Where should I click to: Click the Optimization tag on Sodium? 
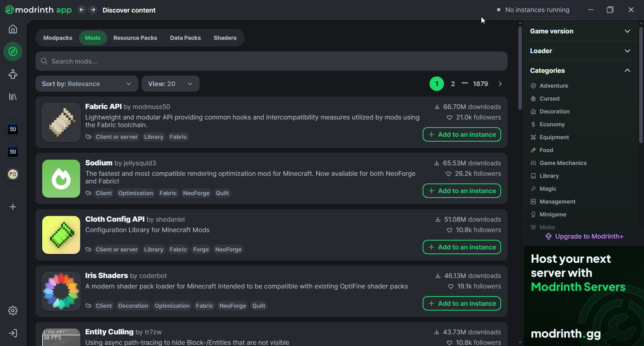coord(136,193)
